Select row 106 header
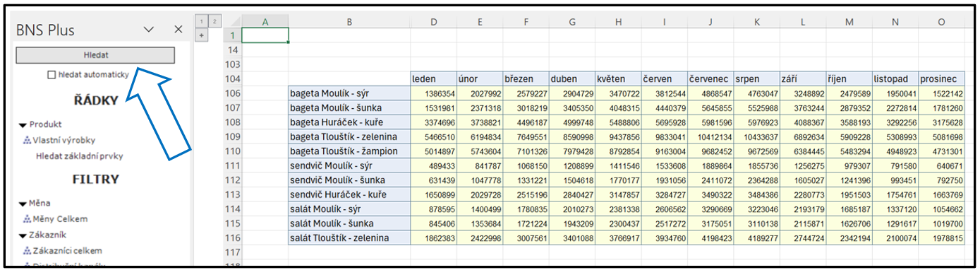The width and height of the screenshot is (980, 270). point(232,94)
